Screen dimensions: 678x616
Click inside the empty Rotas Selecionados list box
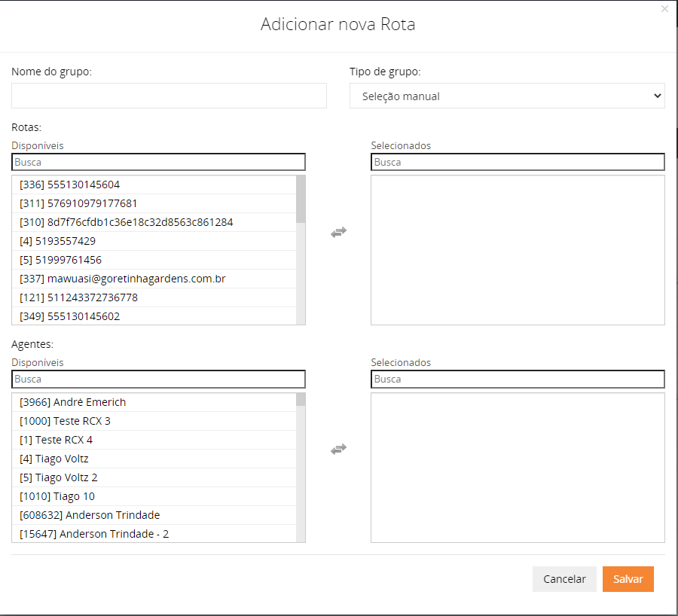[x=518, y=250]
